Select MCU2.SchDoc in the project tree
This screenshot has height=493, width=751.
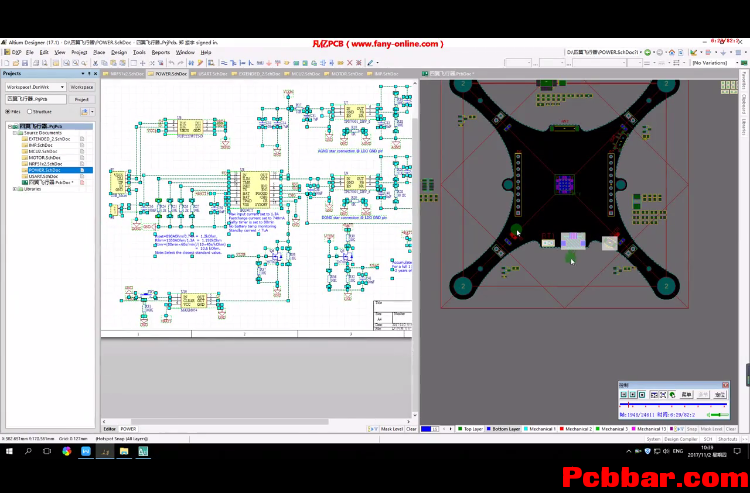[43, 151]
